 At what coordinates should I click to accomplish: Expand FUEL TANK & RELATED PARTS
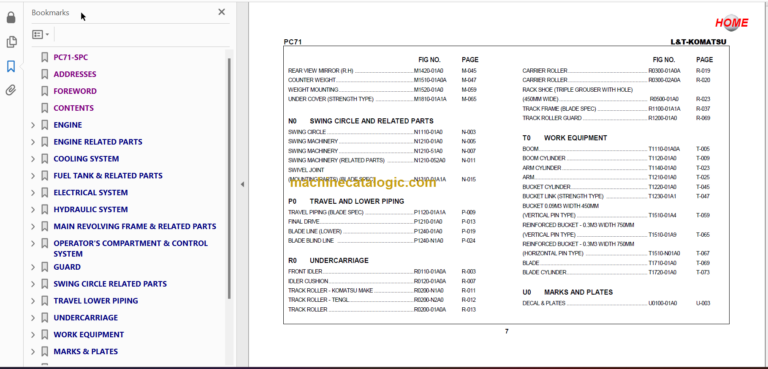33,176
